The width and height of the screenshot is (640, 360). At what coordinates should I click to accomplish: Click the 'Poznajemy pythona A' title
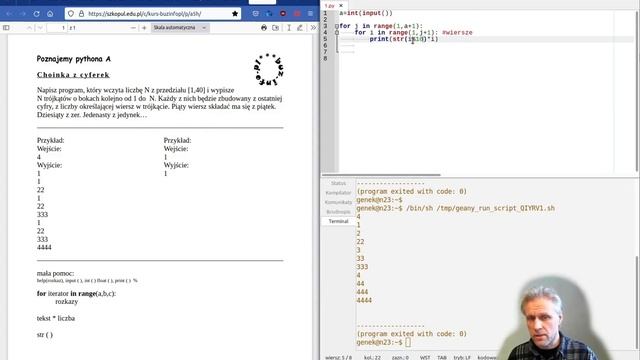(x=73, y=59)
